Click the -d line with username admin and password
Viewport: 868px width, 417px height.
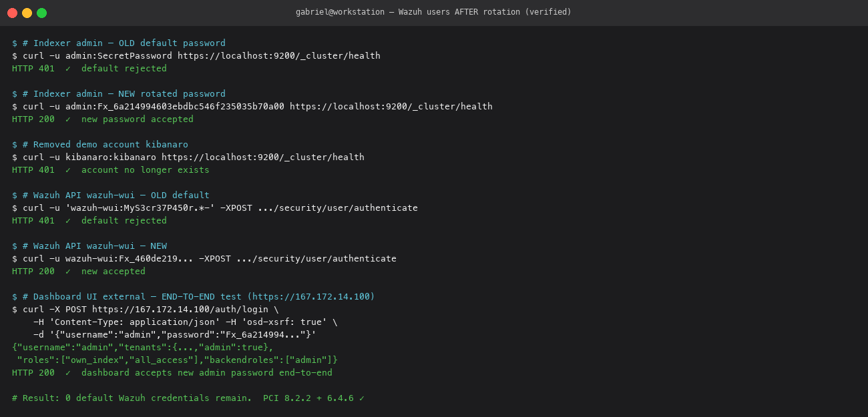coord(175,335)
